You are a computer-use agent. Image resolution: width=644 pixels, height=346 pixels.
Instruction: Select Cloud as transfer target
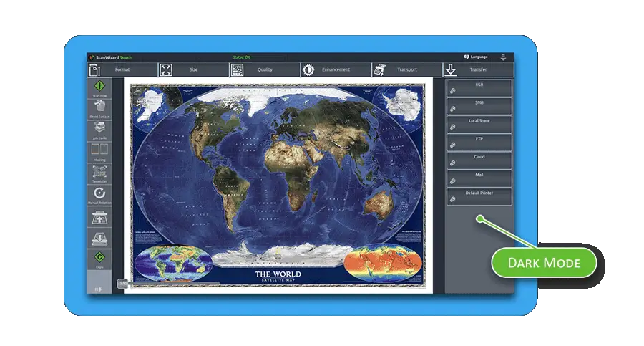[479, 160]
